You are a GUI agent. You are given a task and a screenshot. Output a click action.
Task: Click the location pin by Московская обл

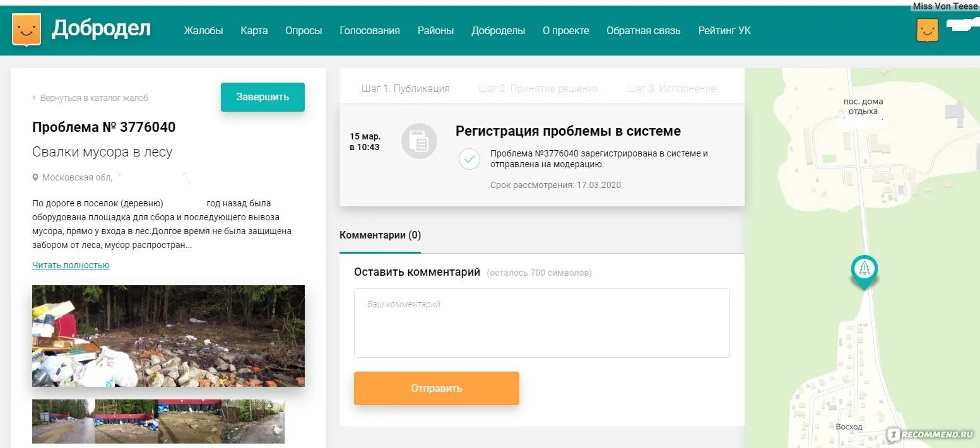(x=35, y=178)
